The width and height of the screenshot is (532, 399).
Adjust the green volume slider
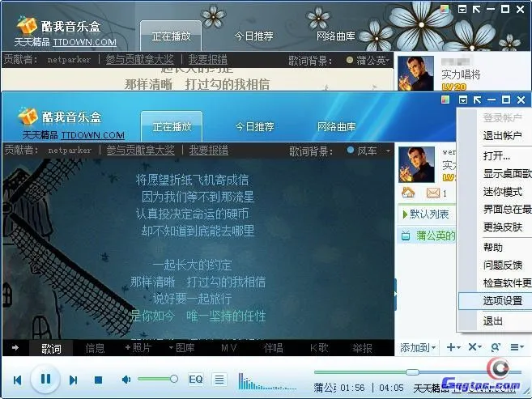(158, 379)
